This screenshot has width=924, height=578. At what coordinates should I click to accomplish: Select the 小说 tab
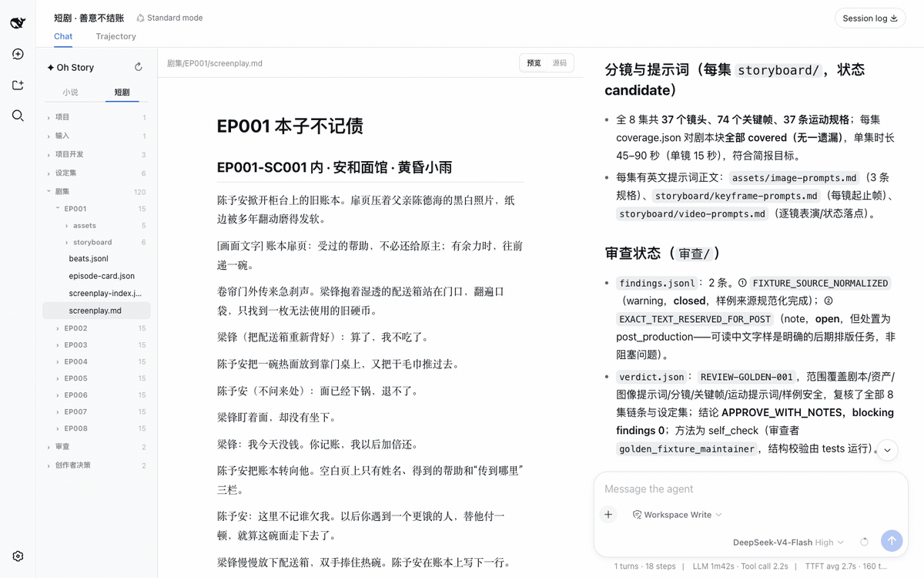(71, 92)
